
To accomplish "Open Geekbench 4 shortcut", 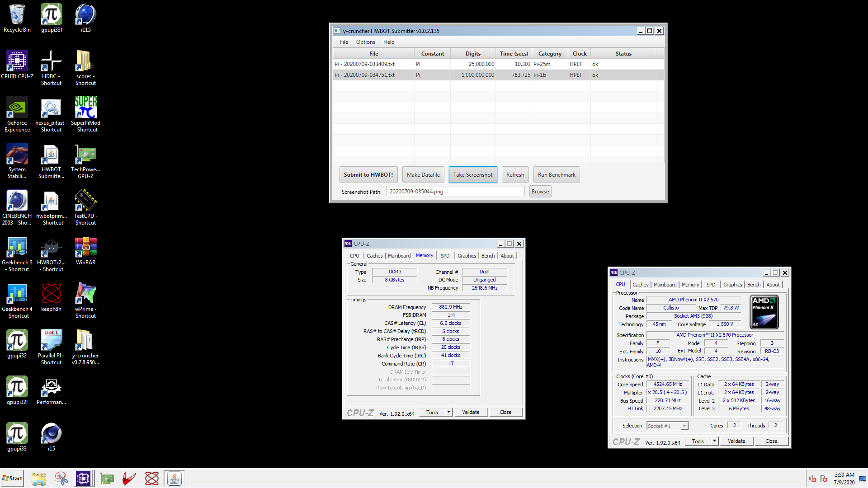I will click(17, 300).
